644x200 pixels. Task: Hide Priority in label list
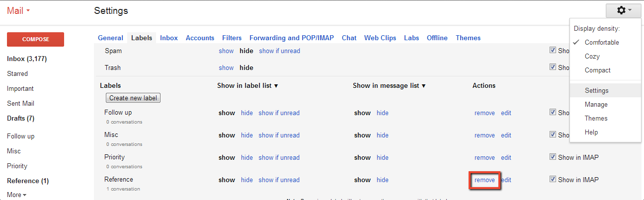coord(247,157)
